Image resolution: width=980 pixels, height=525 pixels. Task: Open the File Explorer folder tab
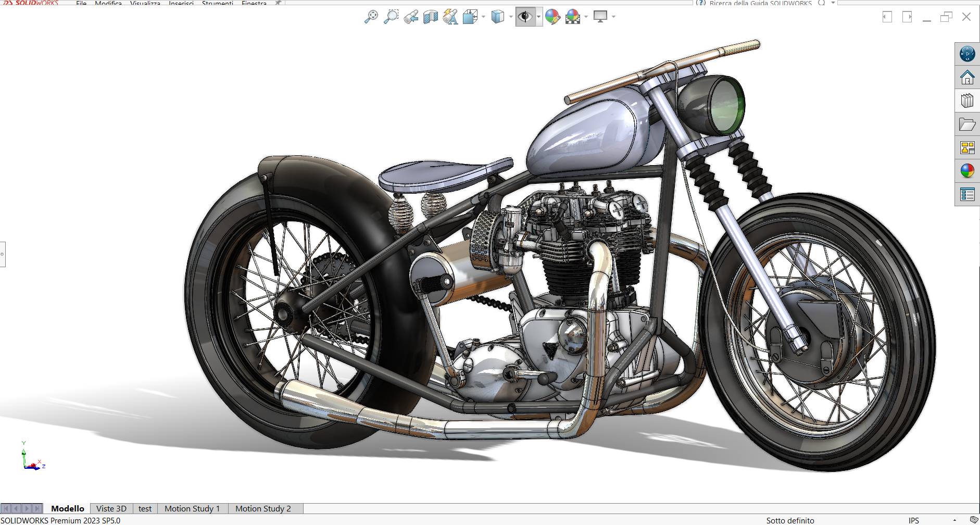pos(968,124)
